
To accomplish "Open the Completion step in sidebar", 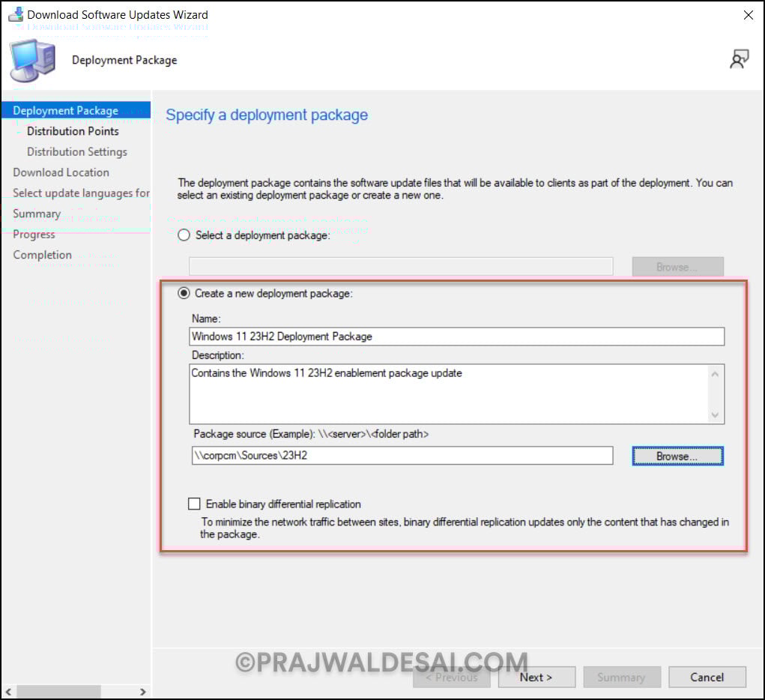I will [x=43, y=255].
